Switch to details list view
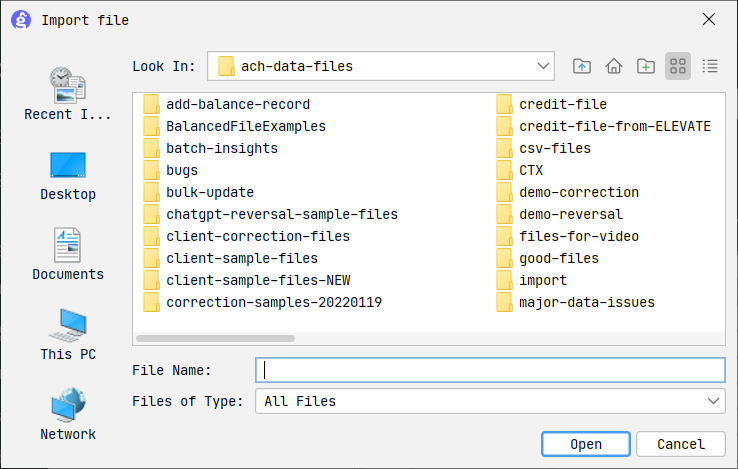 pos(710,66)
